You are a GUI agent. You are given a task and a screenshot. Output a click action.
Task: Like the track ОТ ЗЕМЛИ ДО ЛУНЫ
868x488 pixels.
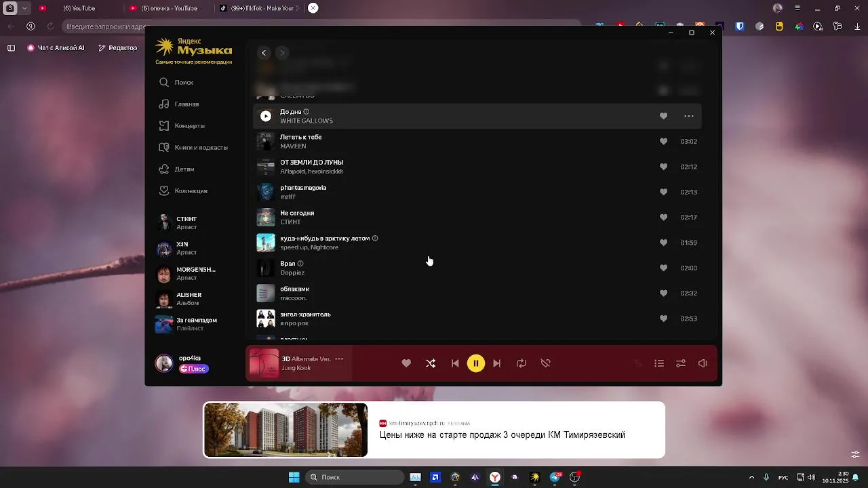663,166
